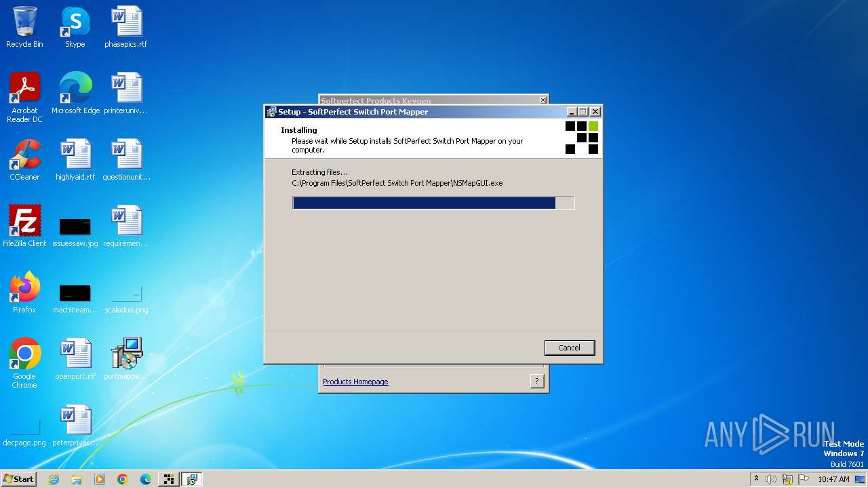Open Internet Explorer from taskbar

54,479
